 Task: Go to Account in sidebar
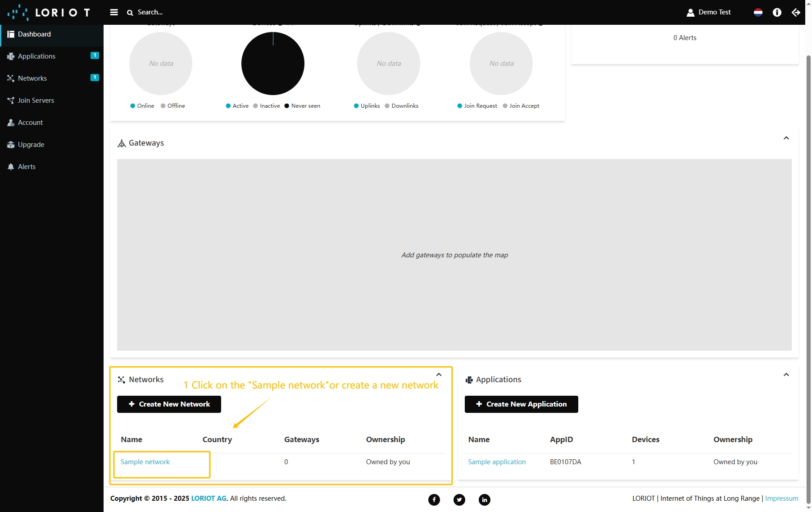(x=30, y=123)
